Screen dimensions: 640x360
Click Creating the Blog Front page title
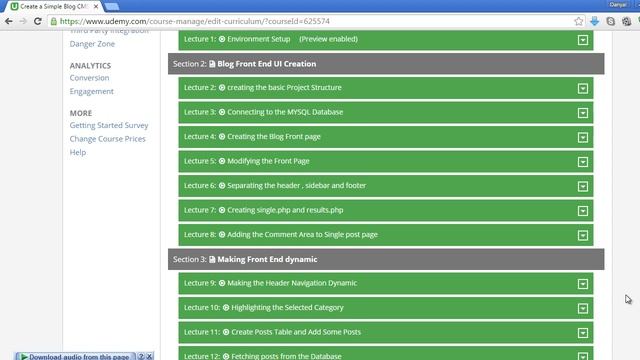tap(274, 137)
